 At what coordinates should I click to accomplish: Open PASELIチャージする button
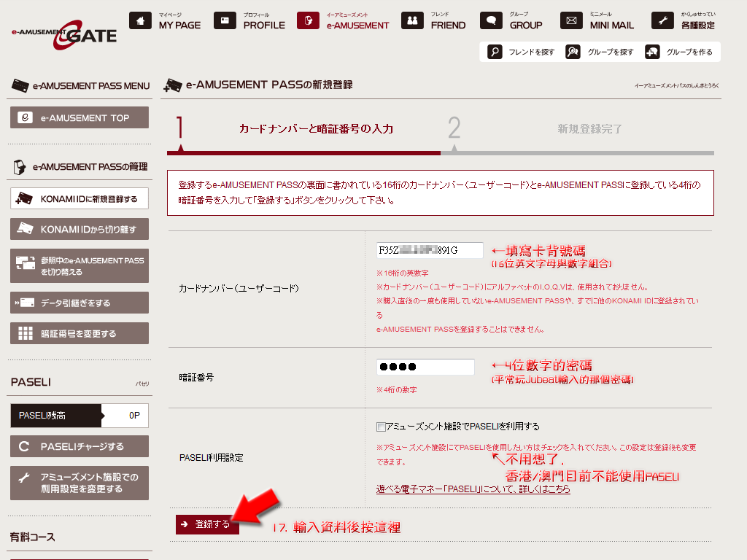click(x=80, y=446)
